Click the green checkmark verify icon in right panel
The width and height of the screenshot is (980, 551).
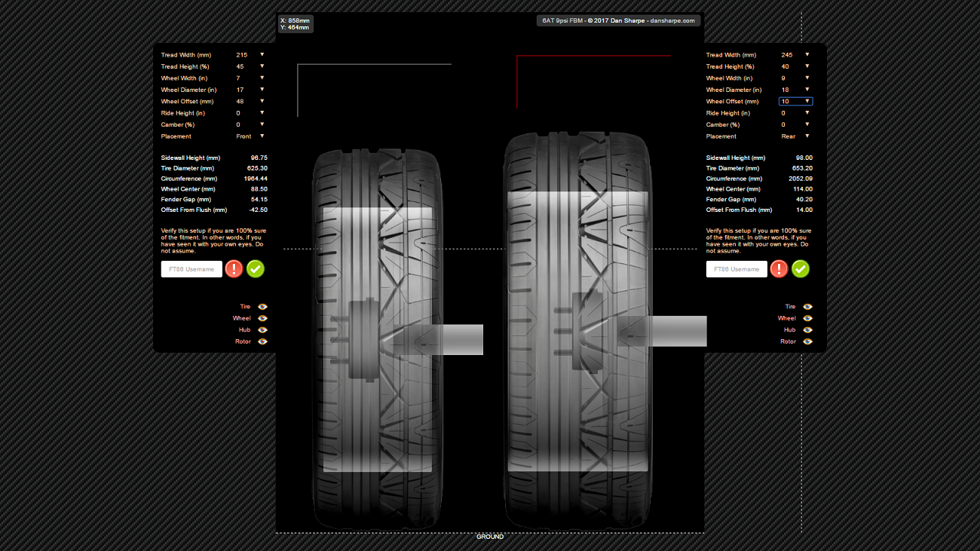pyautogui.click(x=801, y=269)
